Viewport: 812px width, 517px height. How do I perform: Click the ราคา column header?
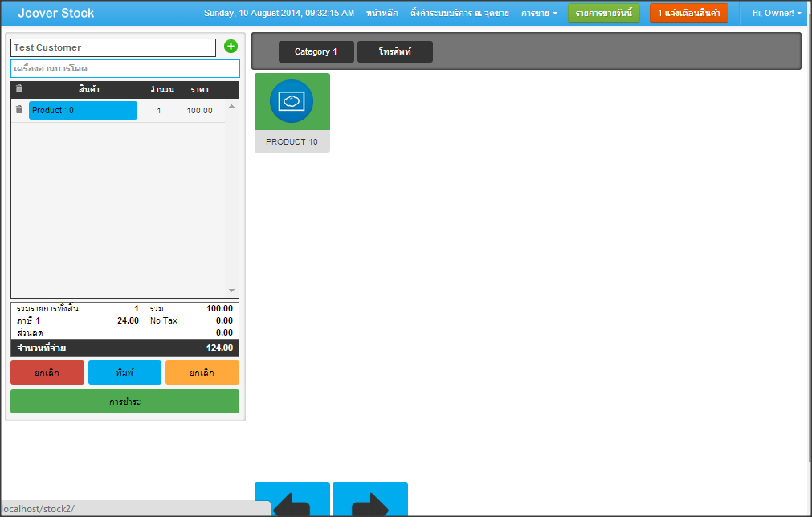point(199,90)
